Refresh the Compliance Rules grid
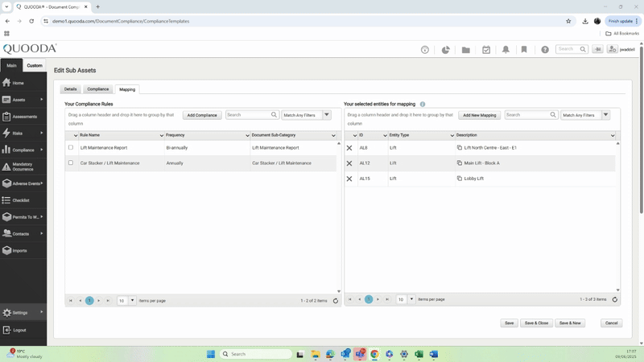 coord(335,301)
